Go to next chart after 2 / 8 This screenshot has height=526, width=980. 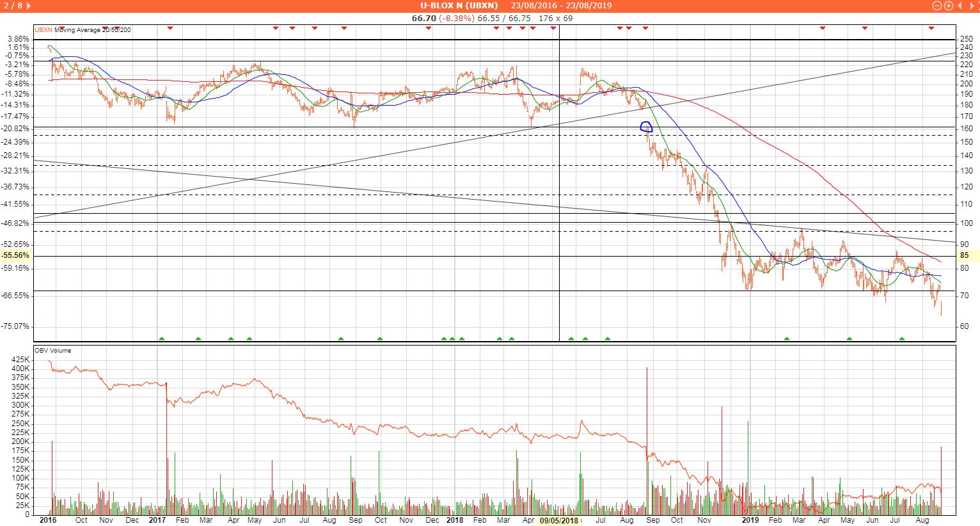pos(29,6)
